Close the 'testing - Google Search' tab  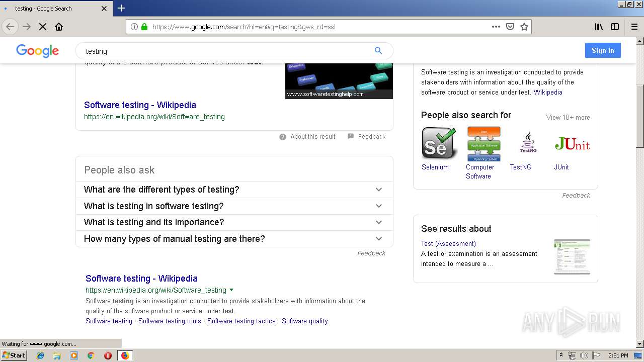tap(104, 9)
